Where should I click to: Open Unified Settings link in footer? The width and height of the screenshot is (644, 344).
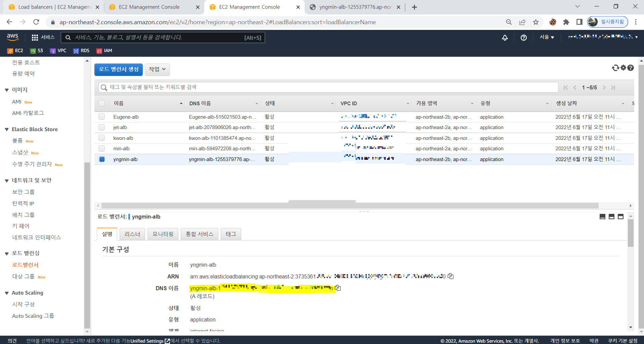pyautogui.click(x=150, y=341)
